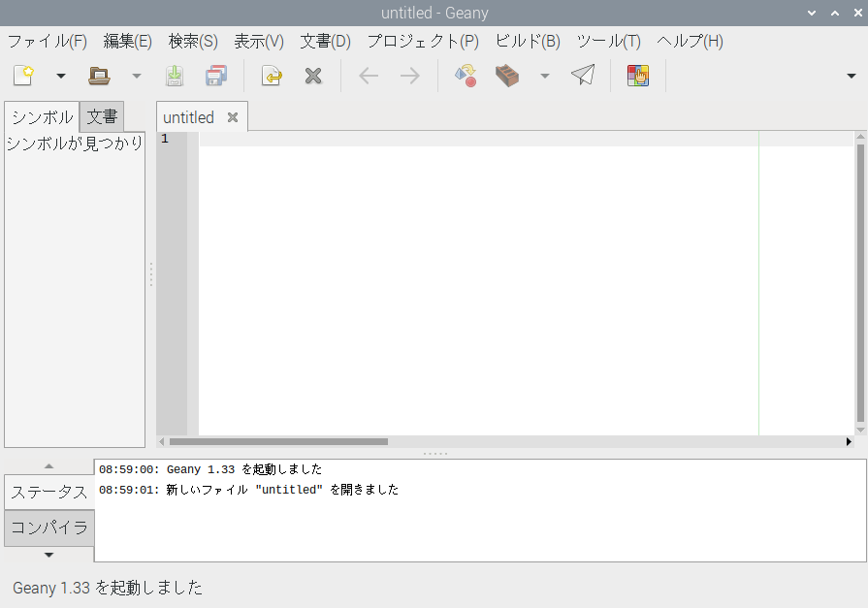868x608 pixels.
Task: Expand the recent files arrow beside Open
Action: pos(136,76)
